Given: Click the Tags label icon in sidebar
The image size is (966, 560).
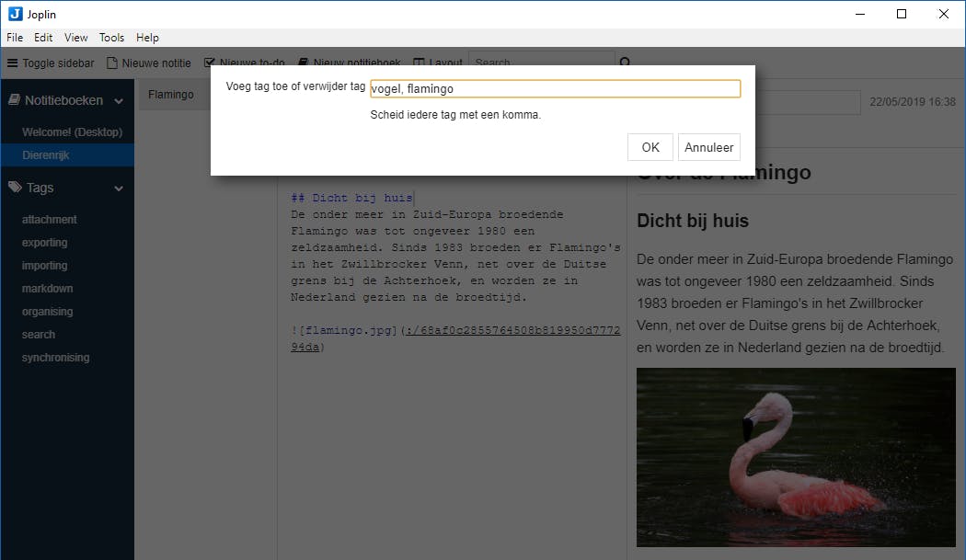Looking at the screenshot, I should [15, 188].
